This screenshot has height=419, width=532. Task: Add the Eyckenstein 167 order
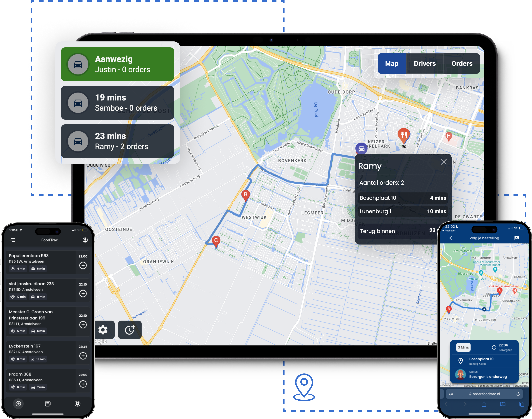pos(83,356)
